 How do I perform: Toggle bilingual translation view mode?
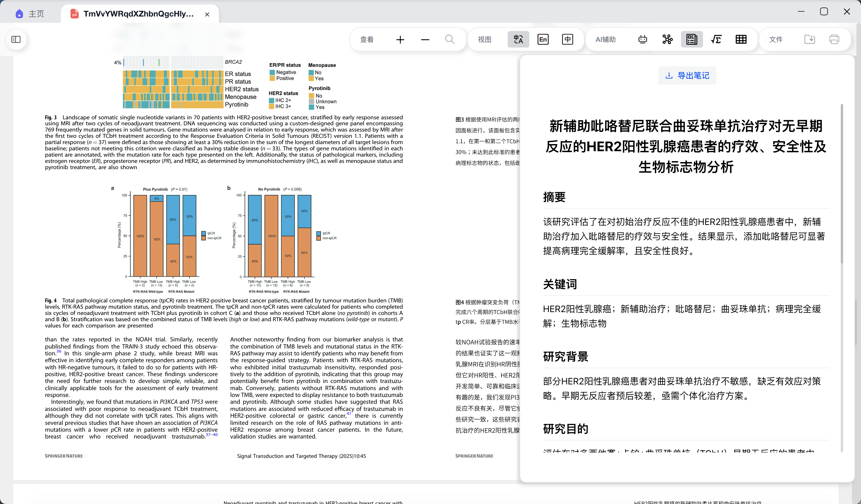[518, 40]
